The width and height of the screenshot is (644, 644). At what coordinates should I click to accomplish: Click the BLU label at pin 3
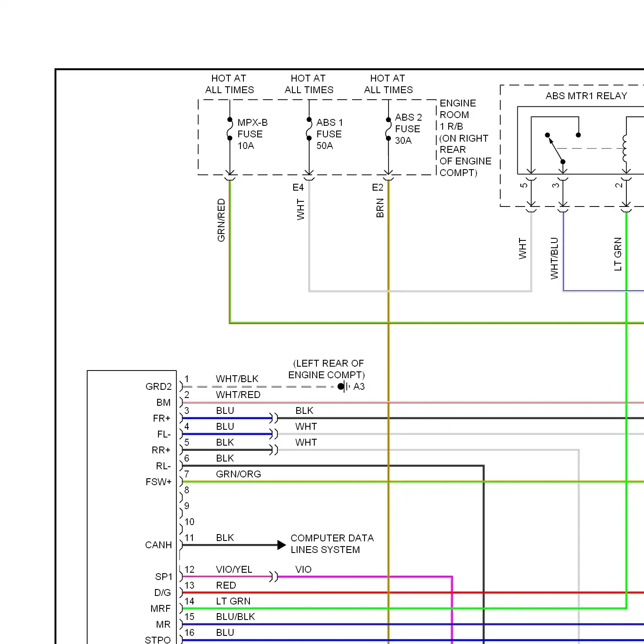(225, 410)
